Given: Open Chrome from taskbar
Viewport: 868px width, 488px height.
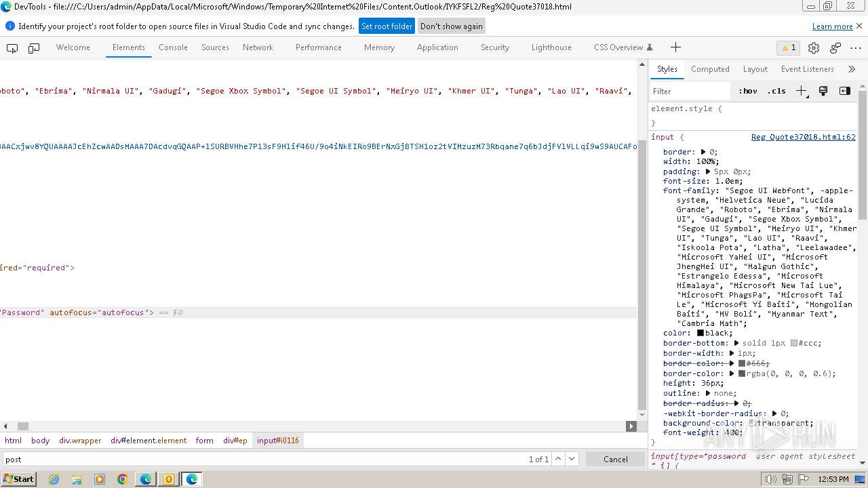Looking at the screenshot, I should coord(123,479).
